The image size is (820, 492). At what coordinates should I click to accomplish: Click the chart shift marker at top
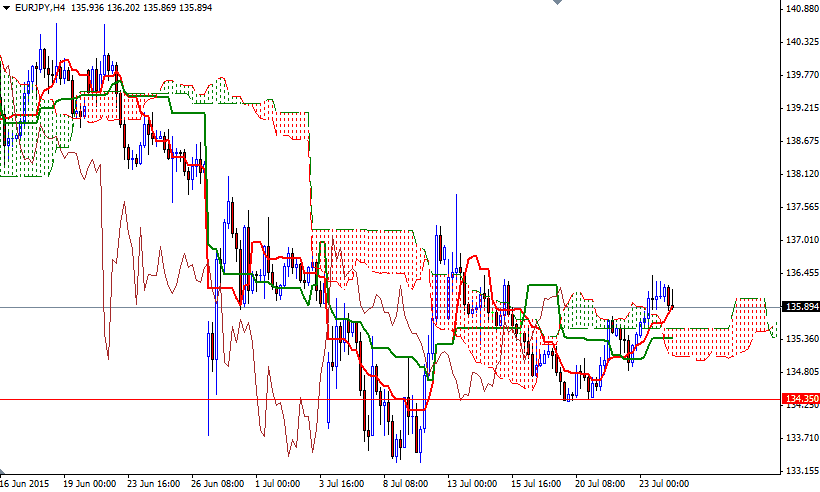(557, 2)
